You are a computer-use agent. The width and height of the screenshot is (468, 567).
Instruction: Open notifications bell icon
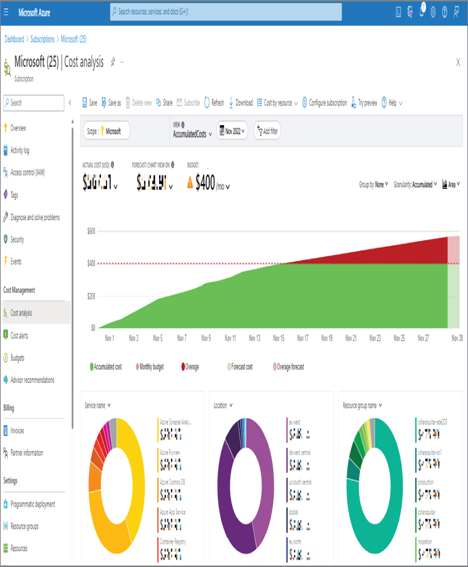(422, 11)
